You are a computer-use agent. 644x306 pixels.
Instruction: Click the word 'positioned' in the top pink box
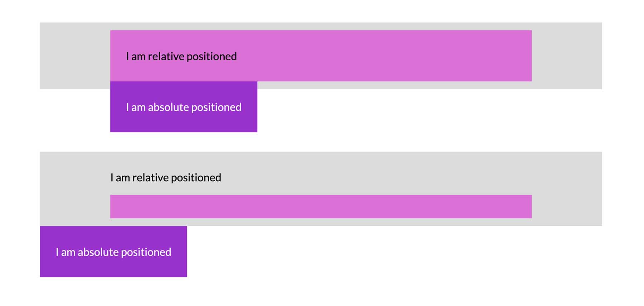point(211,57)
